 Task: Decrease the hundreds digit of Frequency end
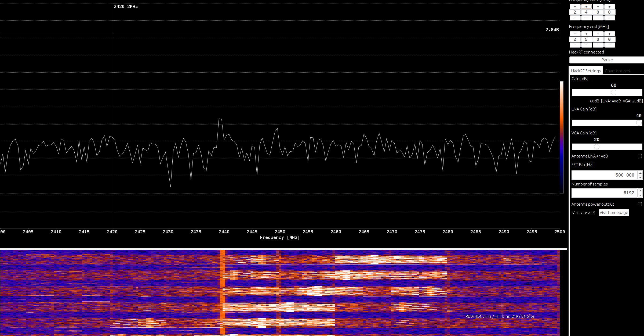coord(586,45)
